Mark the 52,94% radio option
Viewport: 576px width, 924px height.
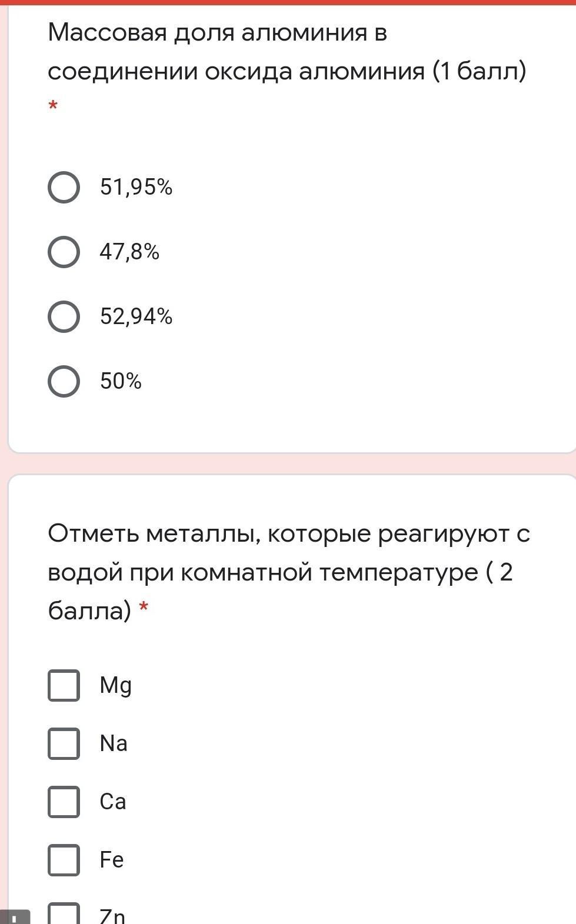[x=64, y=317]
